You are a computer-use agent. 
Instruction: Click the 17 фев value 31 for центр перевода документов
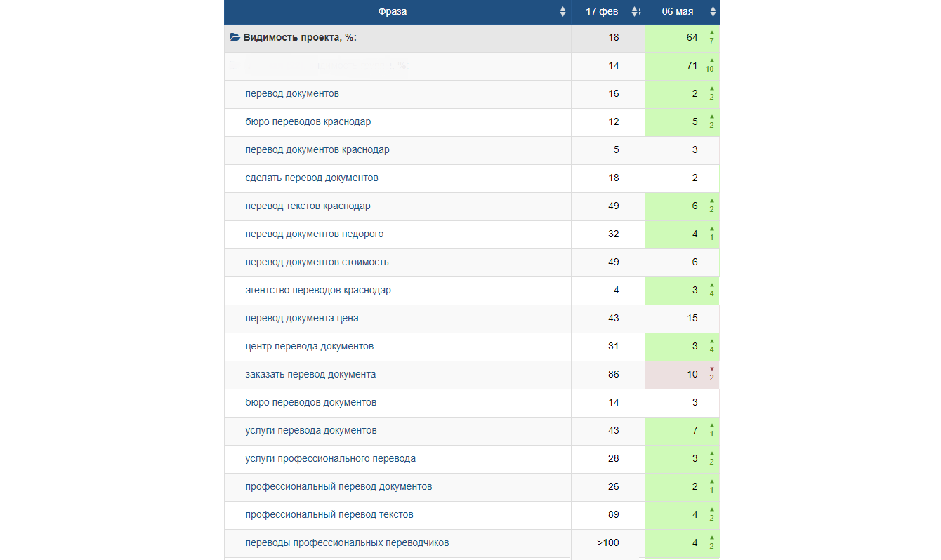[614, 347]
